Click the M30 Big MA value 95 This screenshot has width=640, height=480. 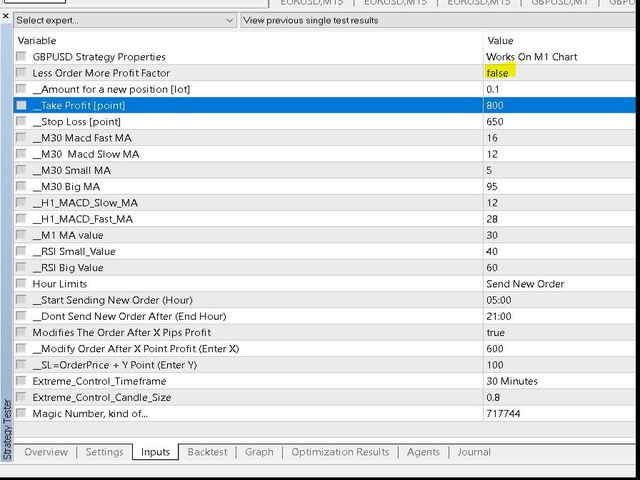pyautogui.click(x=492, y=187)
